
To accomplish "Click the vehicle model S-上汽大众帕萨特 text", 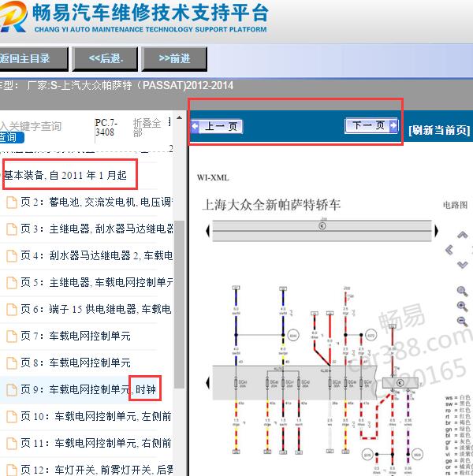I will (x=142, y=86).
